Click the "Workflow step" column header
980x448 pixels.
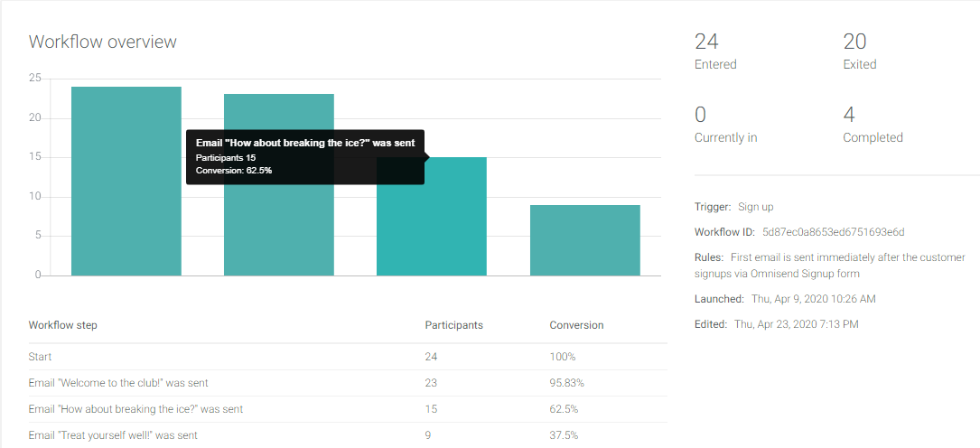(63, 325)
